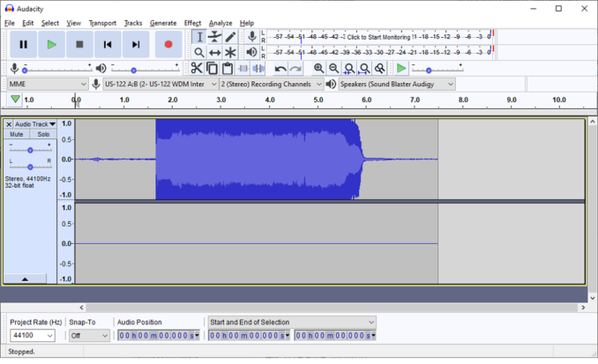Screen dimensions: 598x364
Task: Open the Speakers playback device dropdown
Action: tap(397, 84)
